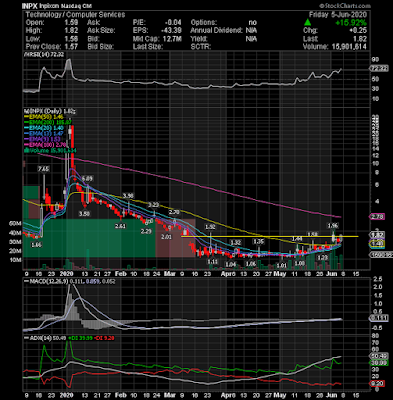Click the 7.65 price high label
The height and width of the screenshot is (400, 393).
[x=43, y=169]
